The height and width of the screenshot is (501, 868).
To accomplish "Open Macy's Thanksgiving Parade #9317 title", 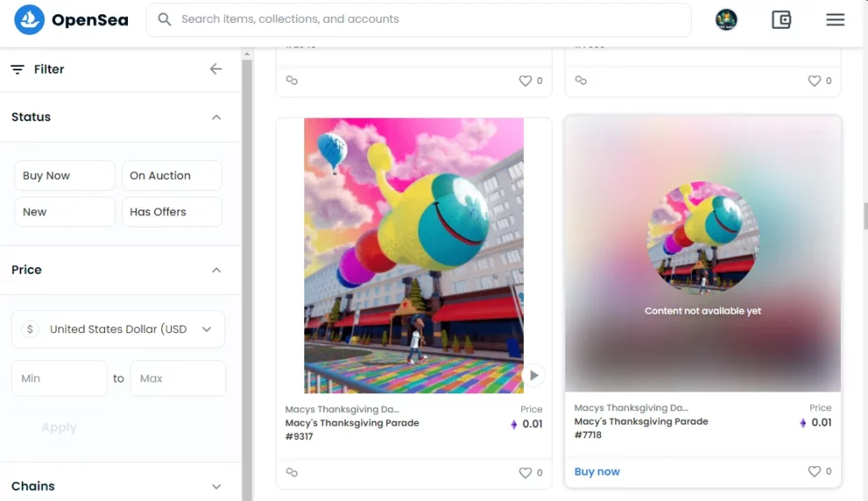I will tap(352, 430).
